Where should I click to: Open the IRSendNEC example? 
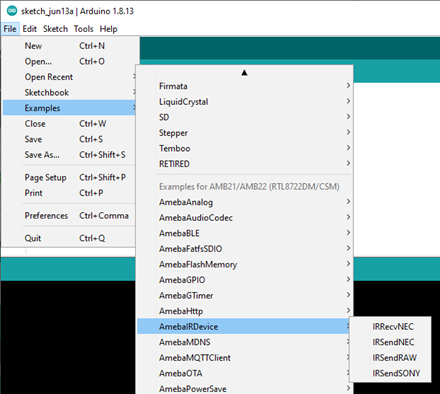click(x=390, y=342)
